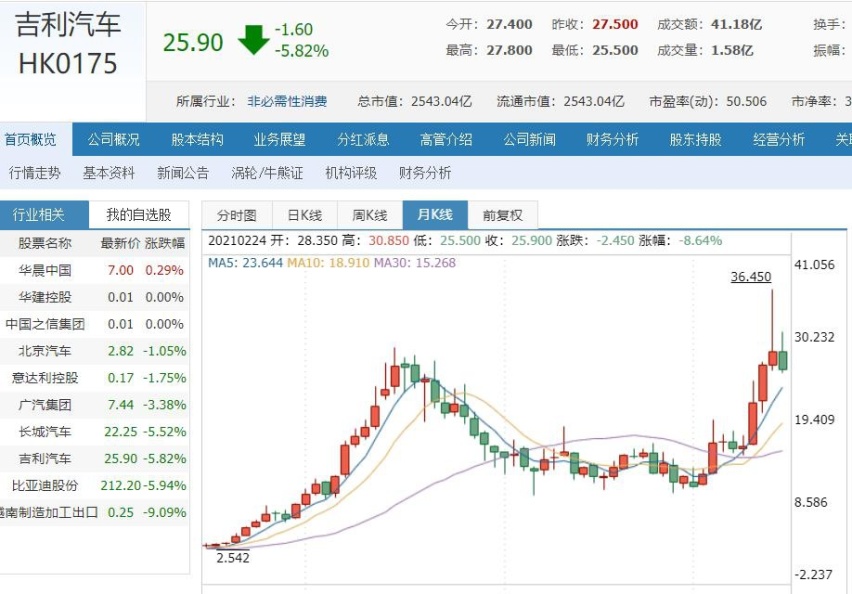Viewport: 852px width, 594px height.
Task: Sort by 最新价 column header
Action: pyautogui.click(x=120, y=243)
